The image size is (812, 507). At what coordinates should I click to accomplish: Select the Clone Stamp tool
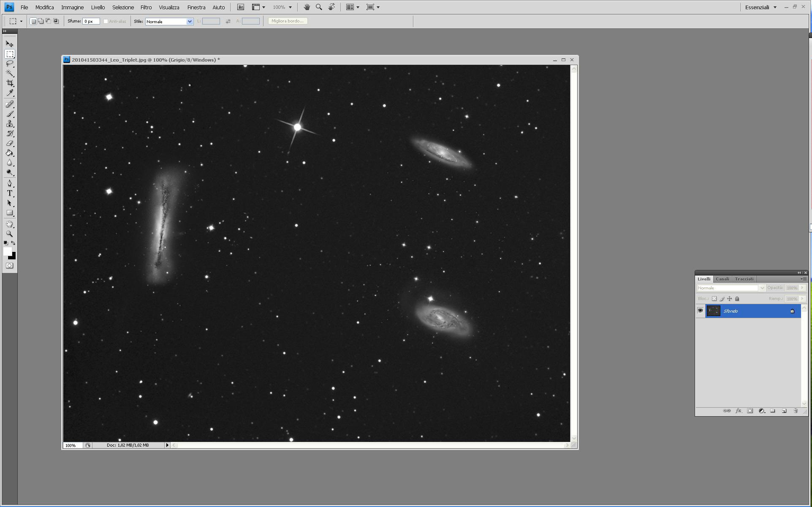(x=10, y=124)
